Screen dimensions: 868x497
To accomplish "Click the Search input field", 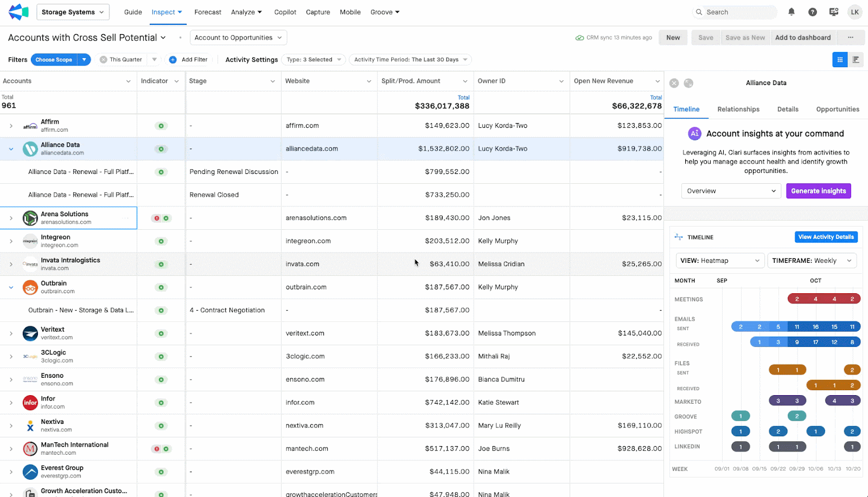I will pyautogui.click(x=735, y=12).
